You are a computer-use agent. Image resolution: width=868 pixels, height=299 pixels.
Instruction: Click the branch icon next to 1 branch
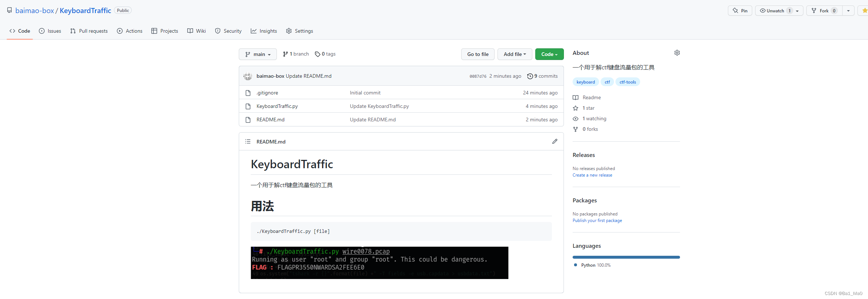(x=286, y=54)
